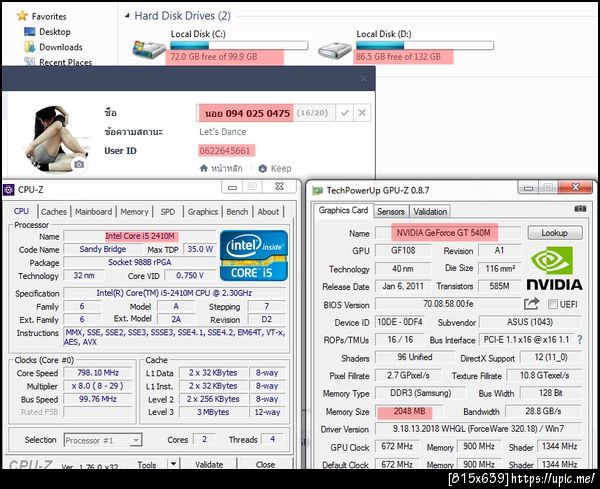Viewport: 600px width, 489px height.
Task: Open the home link with house icon
Action: (221, 168)
